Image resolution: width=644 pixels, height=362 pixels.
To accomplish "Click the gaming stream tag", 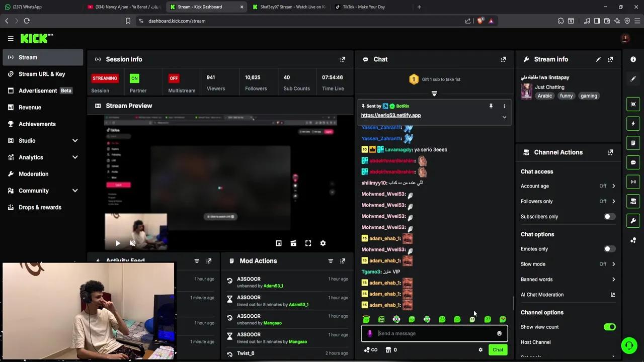I will tap(589, 96).
